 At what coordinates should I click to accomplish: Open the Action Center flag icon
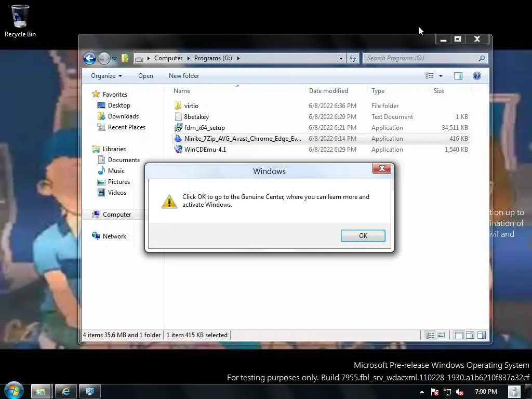click(435, 392)
